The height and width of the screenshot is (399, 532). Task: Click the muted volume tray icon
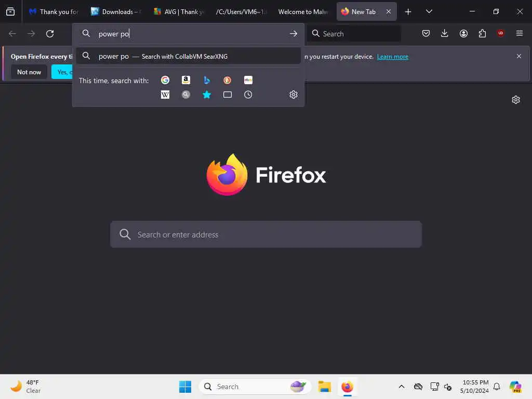coord(448,387)
